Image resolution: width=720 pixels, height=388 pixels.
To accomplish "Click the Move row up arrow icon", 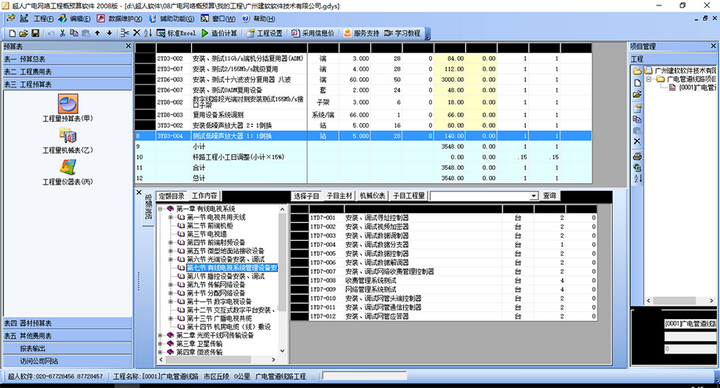I will 97,33.
